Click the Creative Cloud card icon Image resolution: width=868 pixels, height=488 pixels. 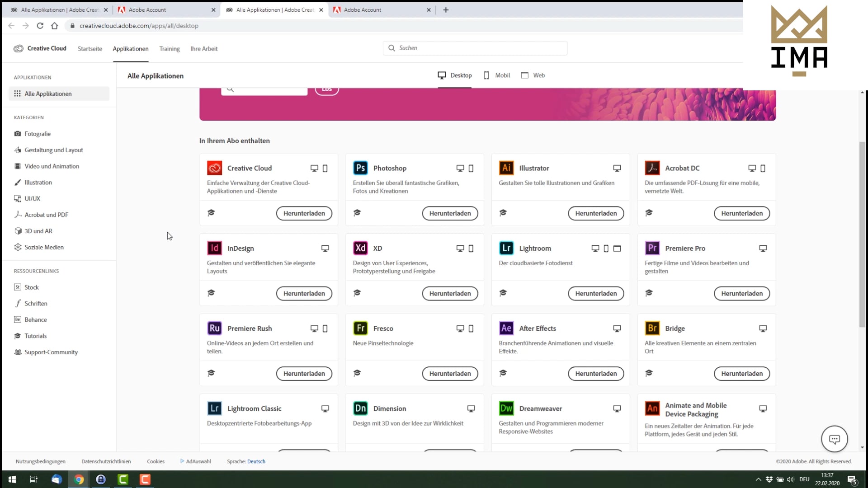tap(214, 168)
